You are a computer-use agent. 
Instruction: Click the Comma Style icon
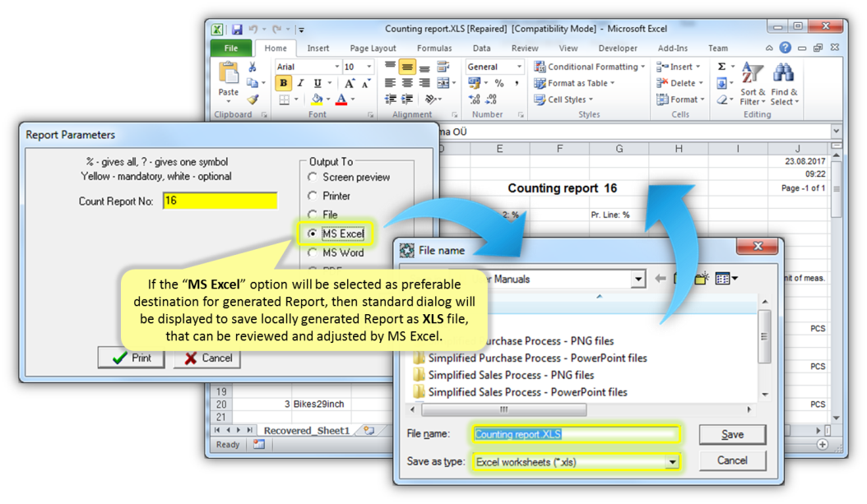[517, 83]
